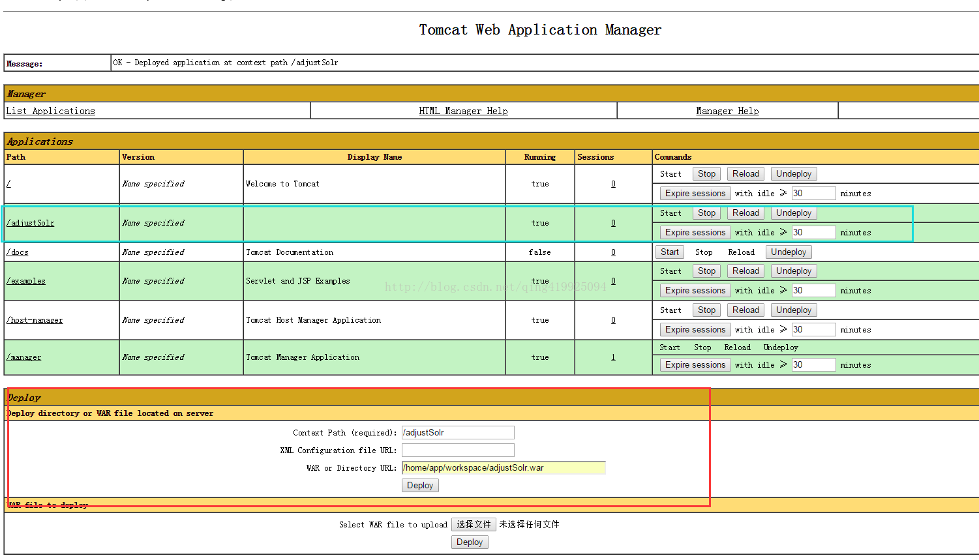This screenshot has height=560, width=979.
Task: Open sessions count link for /manager
Action: [613, 357]
